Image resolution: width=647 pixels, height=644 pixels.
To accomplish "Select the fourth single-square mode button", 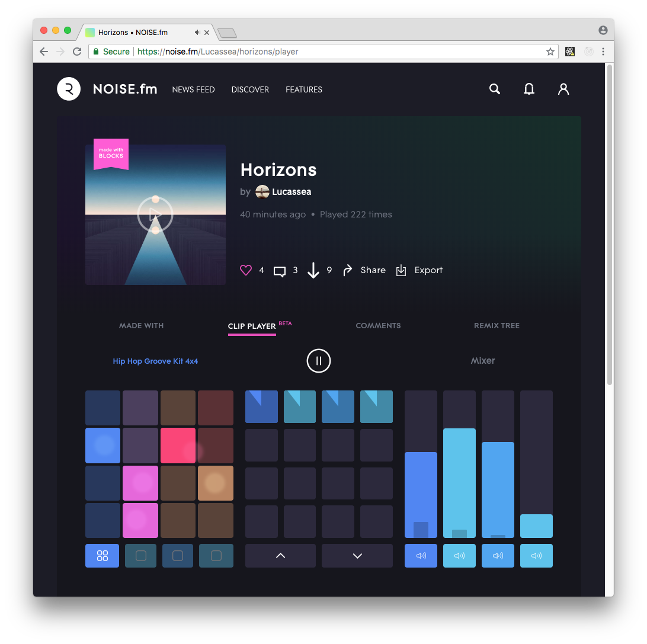I will 216,556.
